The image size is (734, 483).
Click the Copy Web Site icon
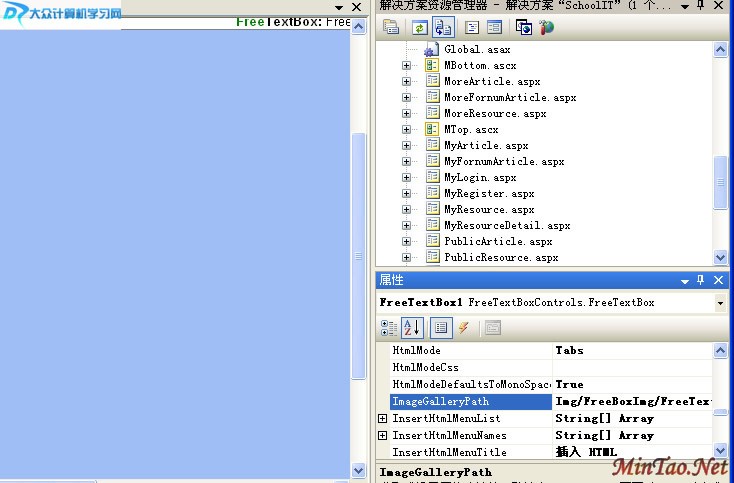(524, 27)
